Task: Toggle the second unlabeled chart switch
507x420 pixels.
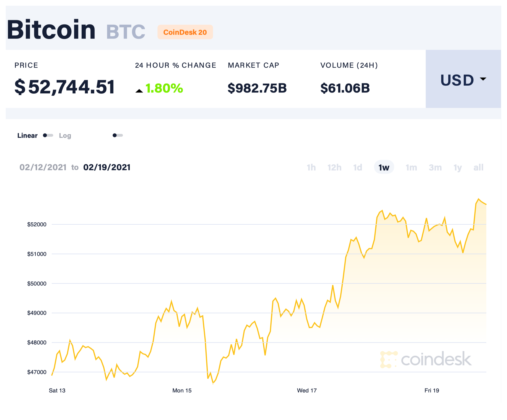Action: pos(118,135)
